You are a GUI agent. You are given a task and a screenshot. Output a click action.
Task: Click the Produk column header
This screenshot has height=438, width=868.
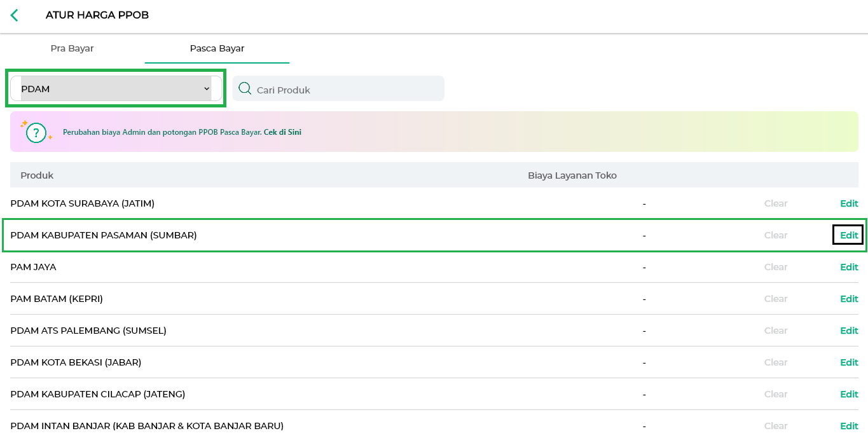click(37, 175)
